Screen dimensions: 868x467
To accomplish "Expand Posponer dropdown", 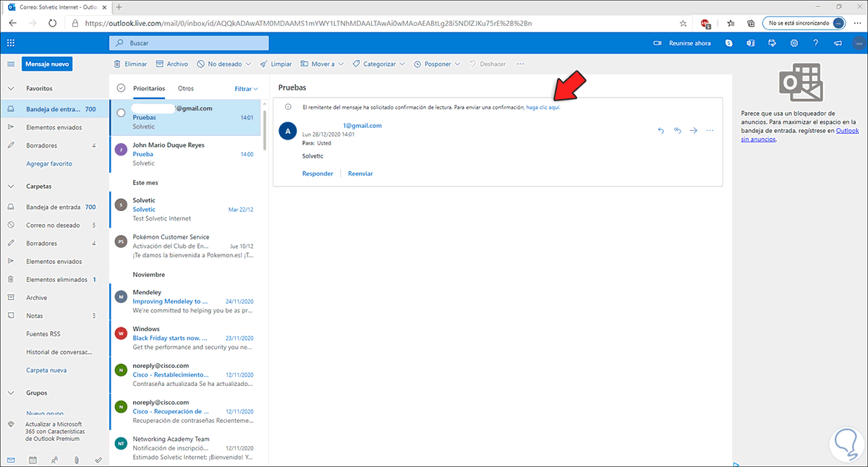I will (x=457, y=64).
